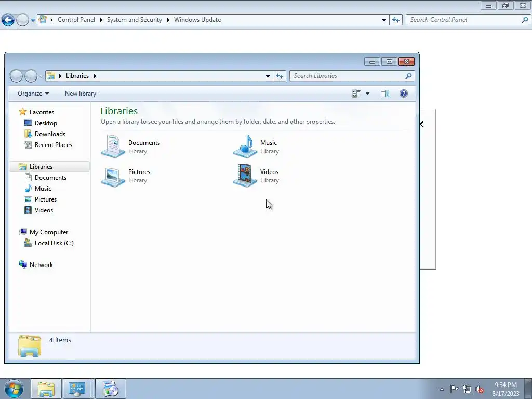Click New library button

click(x=81, y=94)
